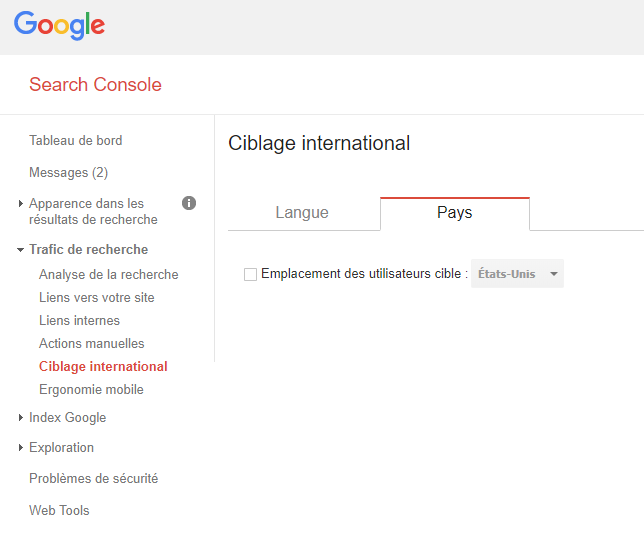Open the États-Unis country dropdown
This screenshot has height=551, width=644.
[517, 274]
